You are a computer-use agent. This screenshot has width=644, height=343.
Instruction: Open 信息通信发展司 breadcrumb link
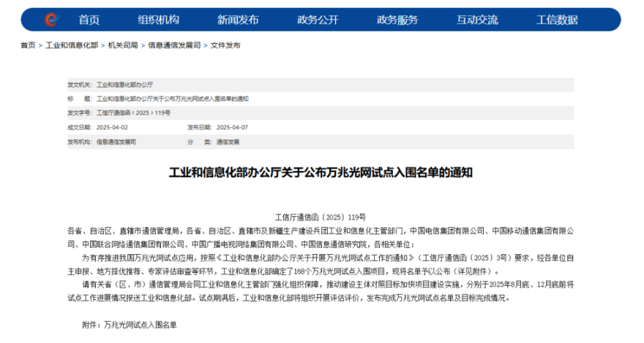[x=174, y=45]
